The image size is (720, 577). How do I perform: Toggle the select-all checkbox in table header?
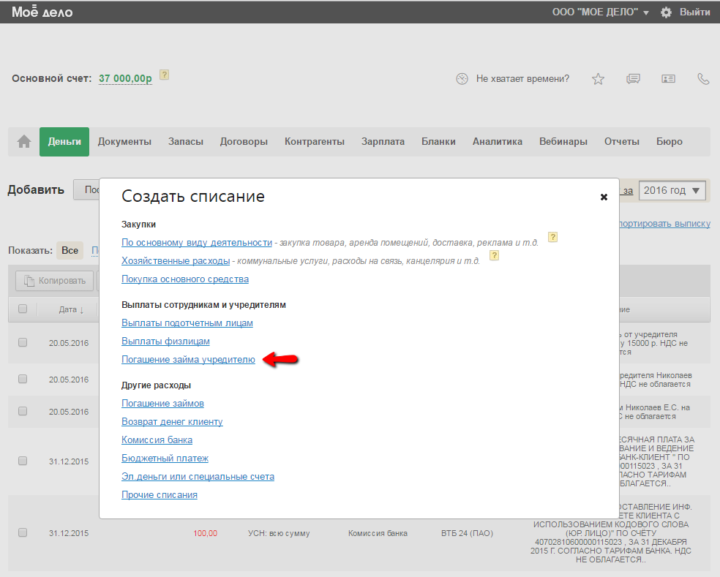23,309
